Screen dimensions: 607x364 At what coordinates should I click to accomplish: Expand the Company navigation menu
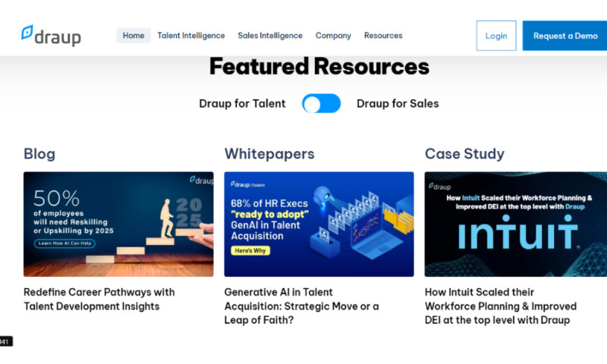pyautogui.click(x=333, y=36)
